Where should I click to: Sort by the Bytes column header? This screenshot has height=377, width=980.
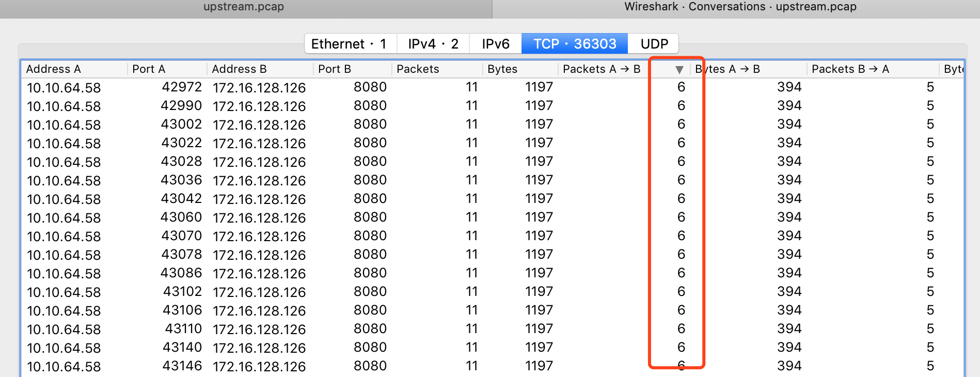point(520,69)
